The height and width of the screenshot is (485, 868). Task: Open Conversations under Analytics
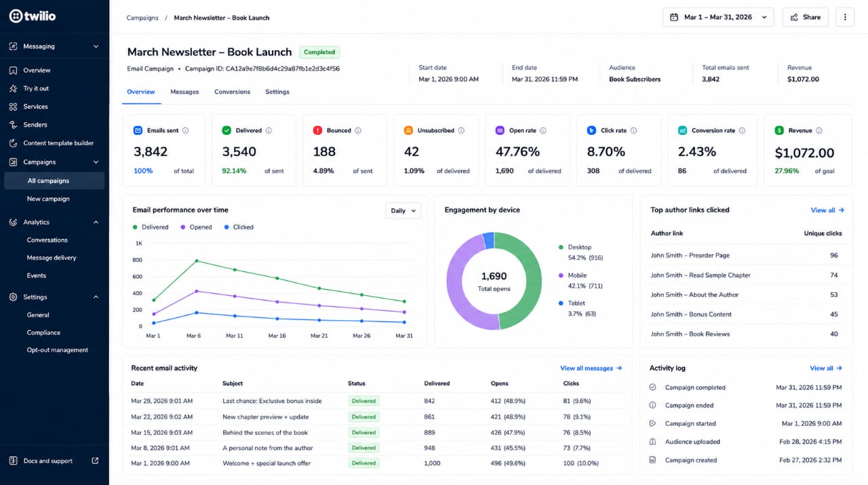pos(47,240)
